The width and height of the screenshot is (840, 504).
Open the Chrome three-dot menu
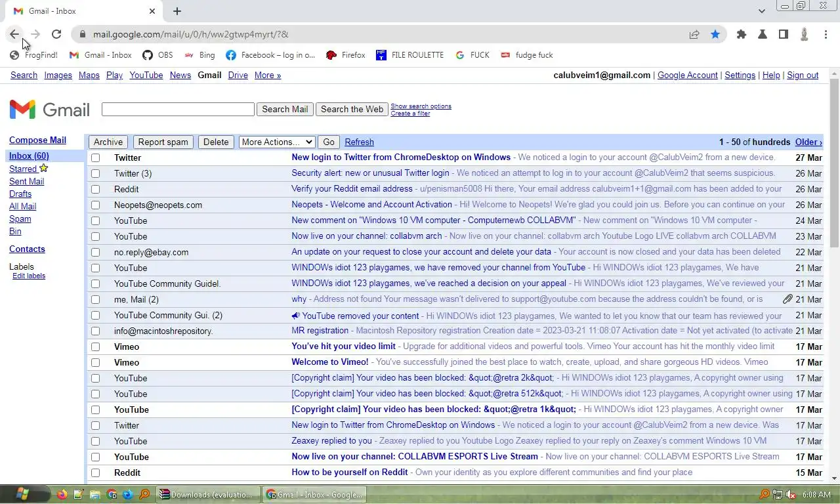[x=826, y=34]
